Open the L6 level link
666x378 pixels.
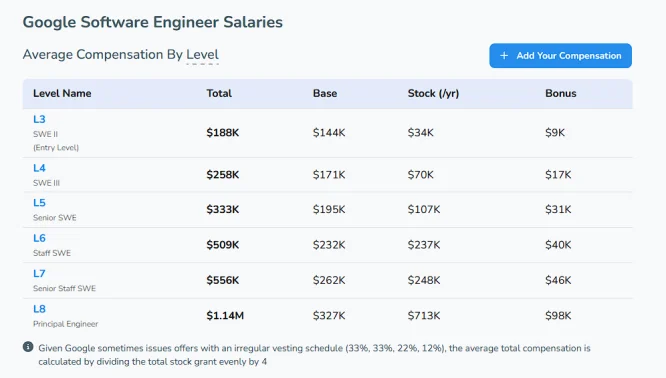pyautogui.click(x=39, y=238)
